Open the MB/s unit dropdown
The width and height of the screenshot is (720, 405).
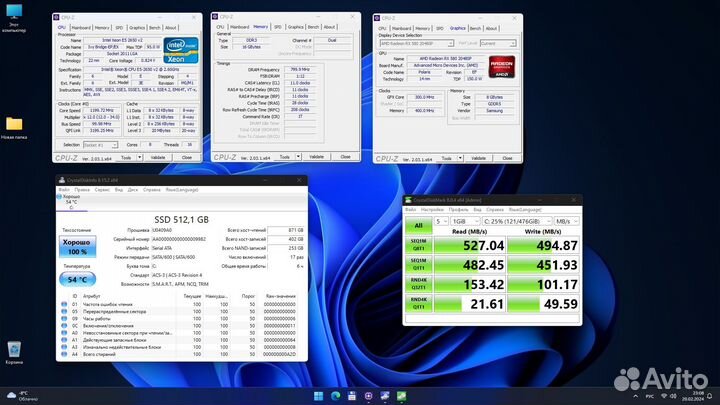[x=567, y=221]
